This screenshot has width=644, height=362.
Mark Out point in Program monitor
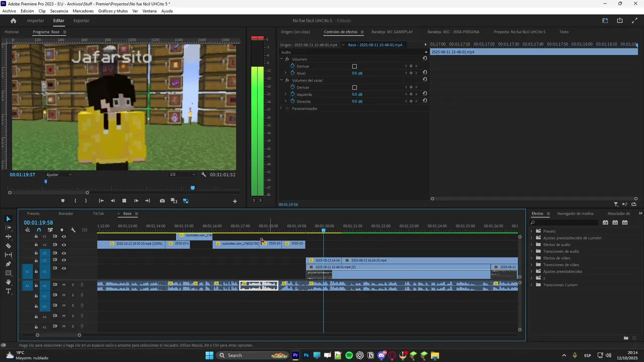click(86, 201)
